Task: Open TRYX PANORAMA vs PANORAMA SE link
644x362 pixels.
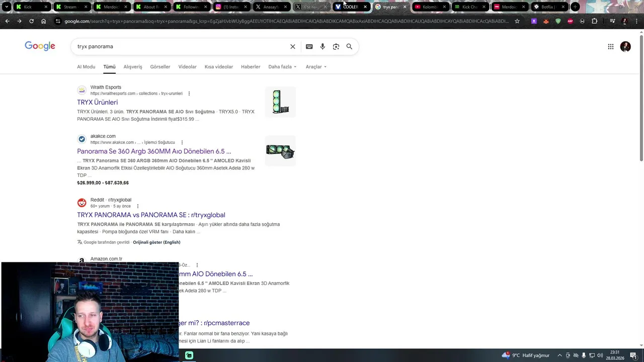Action: (x=151, y=215)
